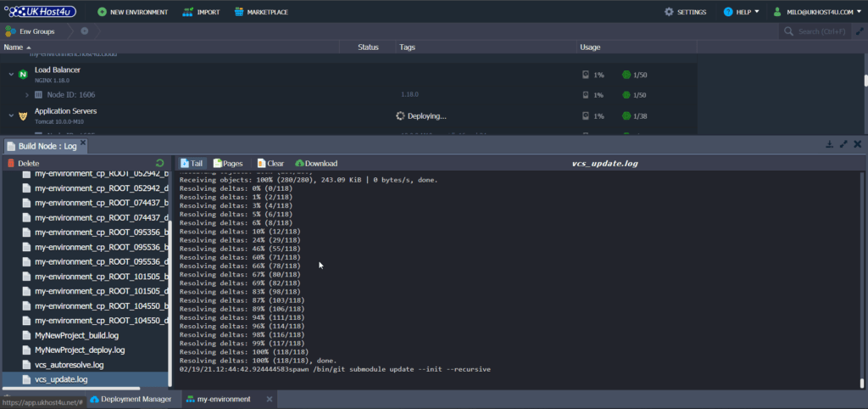Click the Status column header

click(368, 48)
